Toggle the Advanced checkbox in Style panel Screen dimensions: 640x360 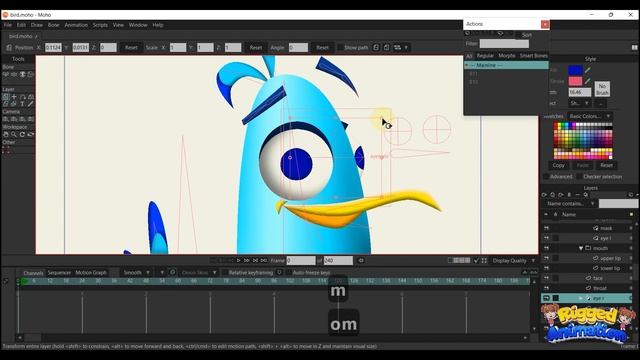tap(546, 177)
